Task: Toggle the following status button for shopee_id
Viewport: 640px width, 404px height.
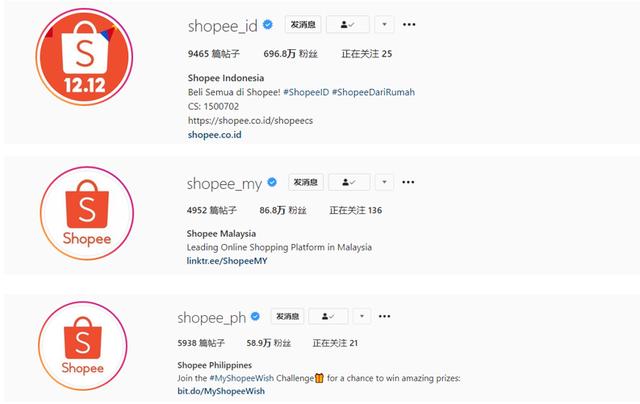Action: 348,24
